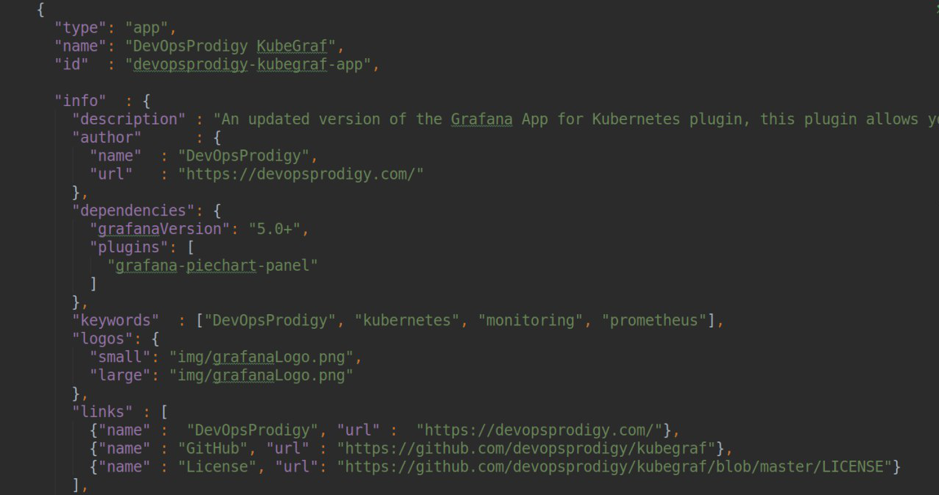
Task: Select the "description" key
Action: pyautogui.click(x=129, y=119)
